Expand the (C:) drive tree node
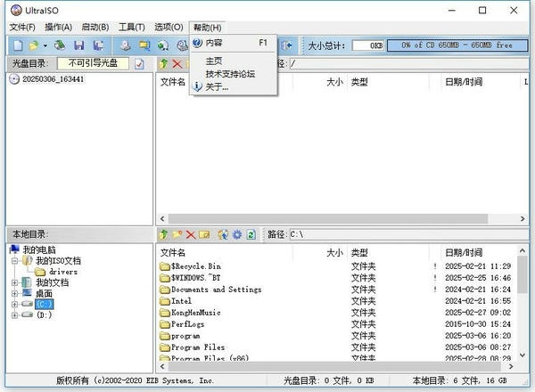Image resolution: width=535 pixels, height=392 pixels. [14, 304]
